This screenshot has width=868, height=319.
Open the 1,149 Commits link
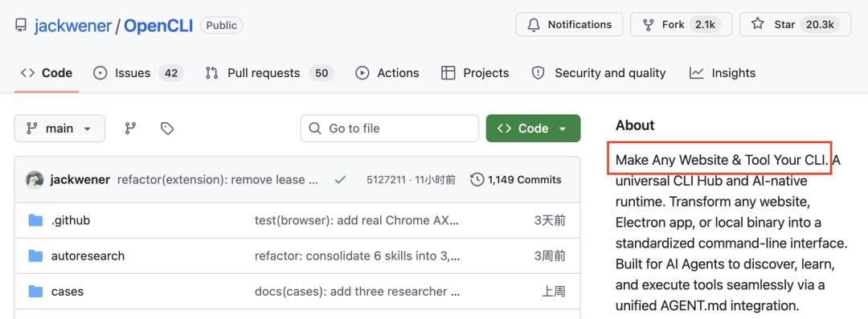tap(515, 179)
